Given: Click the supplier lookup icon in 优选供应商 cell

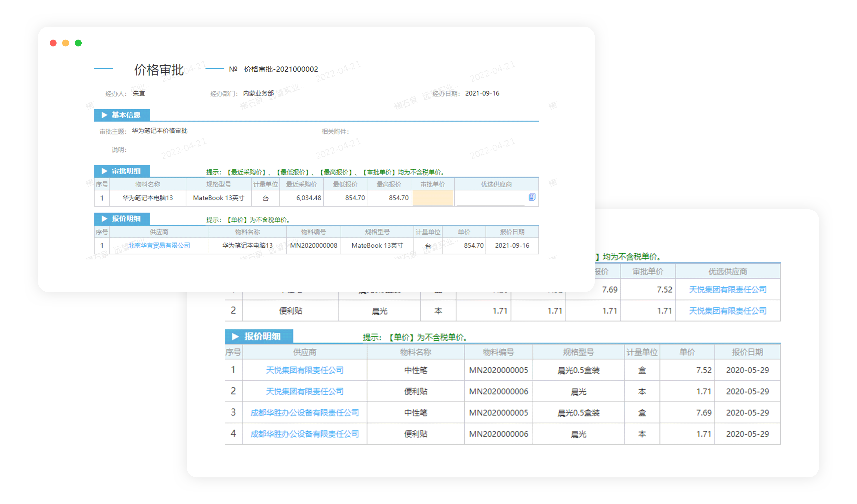Looking at the screenshot, I should point(532,197).
